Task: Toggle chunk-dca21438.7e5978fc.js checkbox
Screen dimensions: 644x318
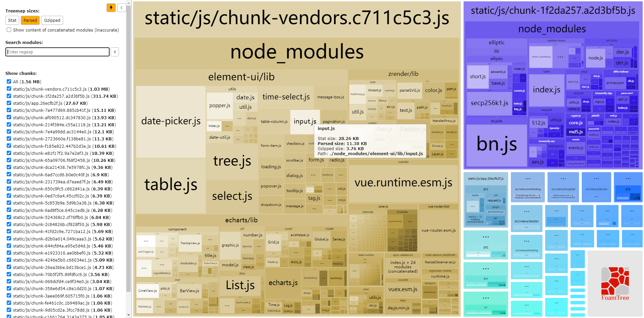Action: coord(9,167)
